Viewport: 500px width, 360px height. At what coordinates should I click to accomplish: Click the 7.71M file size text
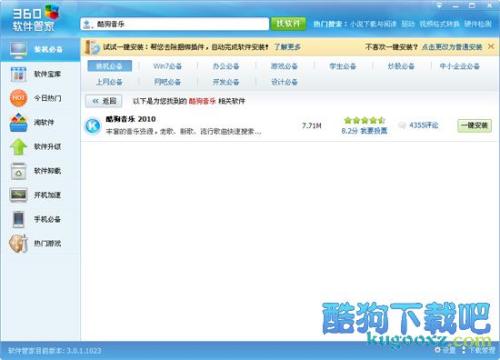(x=311, y=126)
